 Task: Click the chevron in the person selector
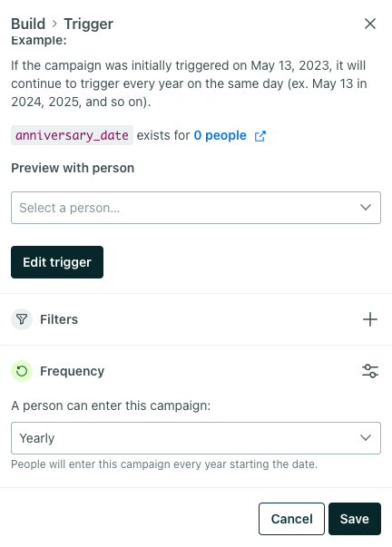tap(366, 208)
